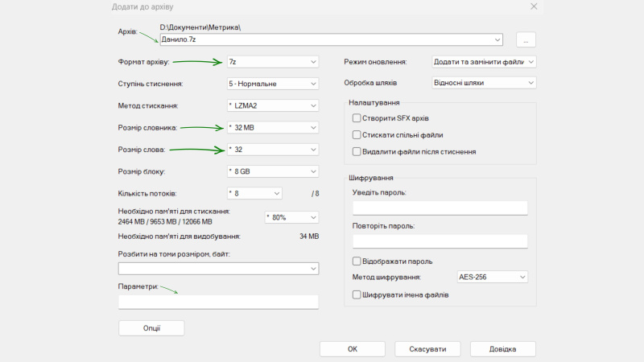
Task: Open help with the Довідка button
Action: click(502, 349)
